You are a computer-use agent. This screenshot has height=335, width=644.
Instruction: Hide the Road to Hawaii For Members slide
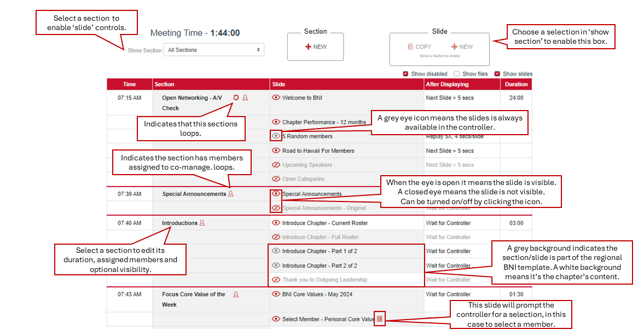click(276, 151)
